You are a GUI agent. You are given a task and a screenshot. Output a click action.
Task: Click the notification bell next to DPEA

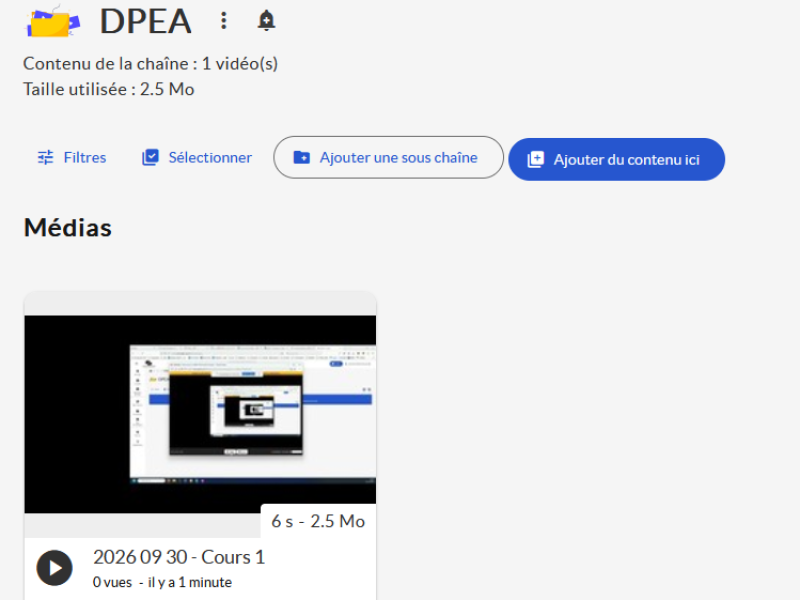coord(266,21)
